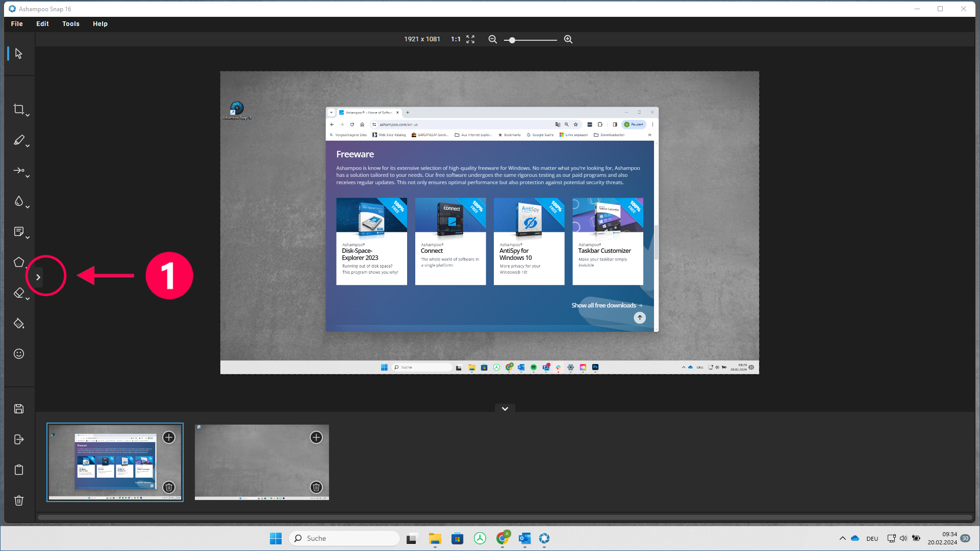Copy image to clipboard icon
This screenshot has width=980, height=551.
point(19,470)
